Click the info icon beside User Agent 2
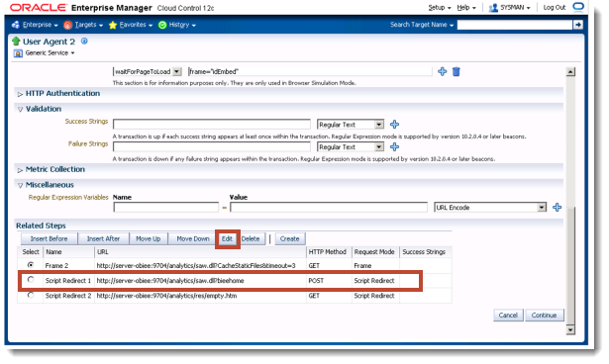The width and height of the screenshot is (609, 364). click(x=84, y=41)
